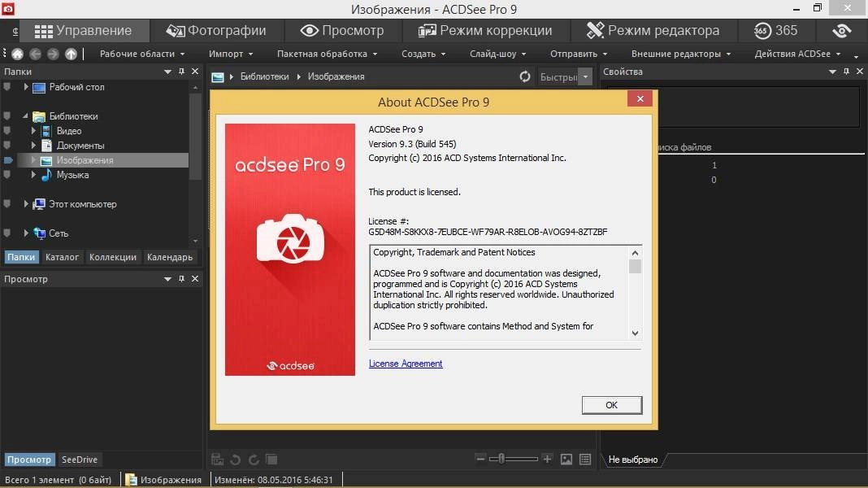Pin the Свойства panel
868x488 pixels.
pos(846,72)
